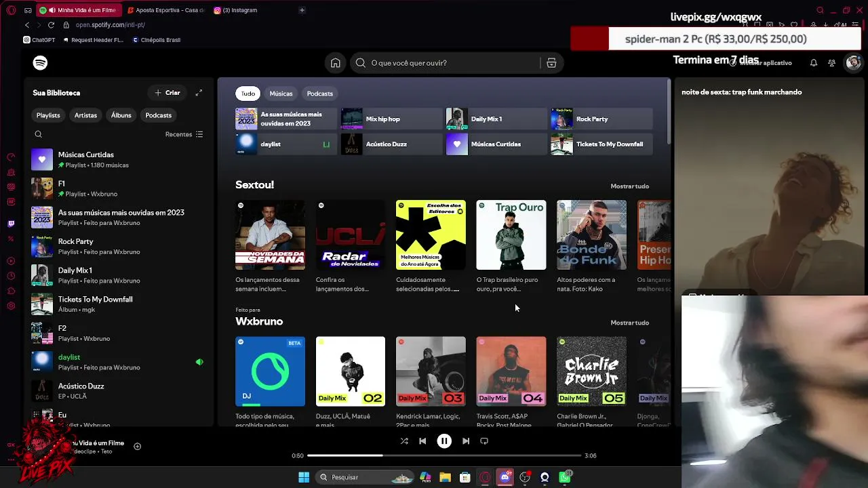This screenshot has width=868, height=488.
Task: Filter library by Artistas
Action: coord(85,115)
